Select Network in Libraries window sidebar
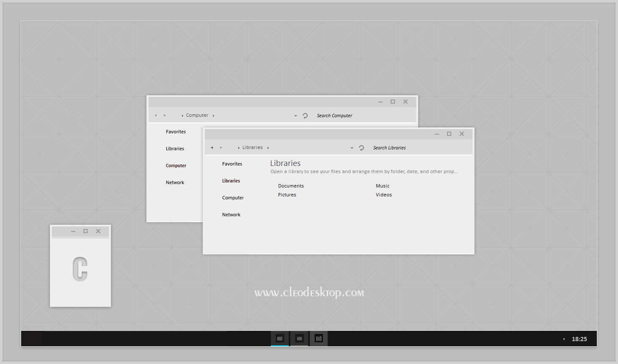Image resolution: width=618 pixels, height=364 pixels. tap(231, 215)
